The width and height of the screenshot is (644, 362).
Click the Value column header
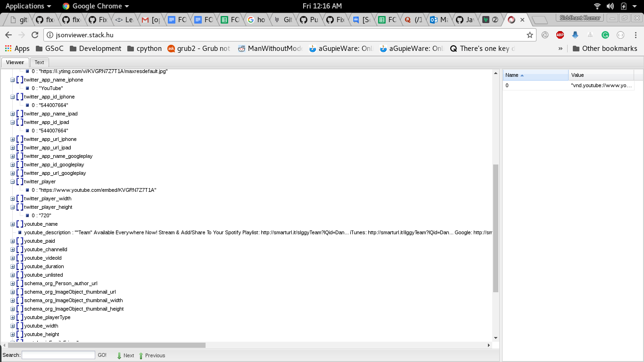[x=601, y=75]
